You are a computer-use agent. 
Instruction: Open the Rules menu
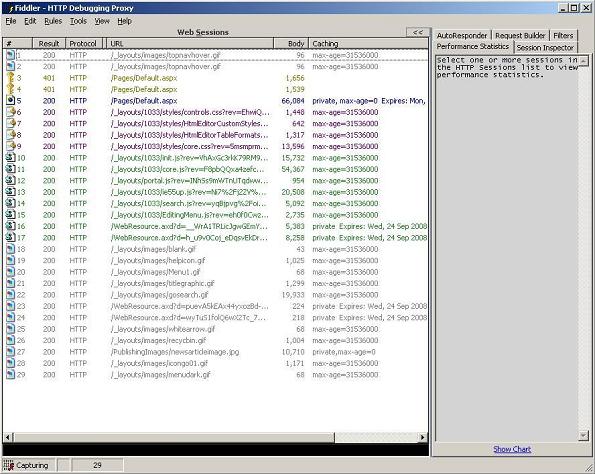[x=53, y=21]
